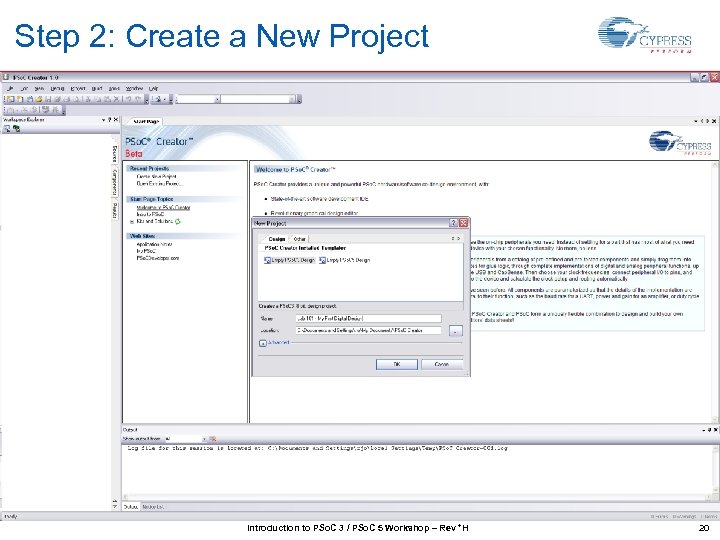Expand Kits and Solutions tree item
The image size is (720, 540).
click(132, 222)
